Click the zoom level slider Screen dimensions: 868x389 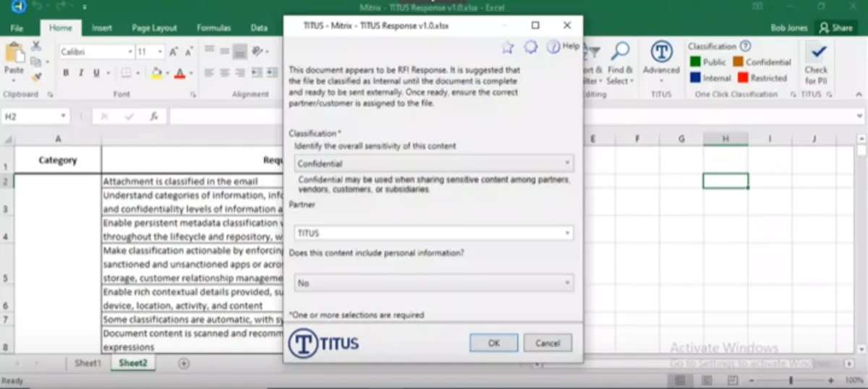[790, 380]
